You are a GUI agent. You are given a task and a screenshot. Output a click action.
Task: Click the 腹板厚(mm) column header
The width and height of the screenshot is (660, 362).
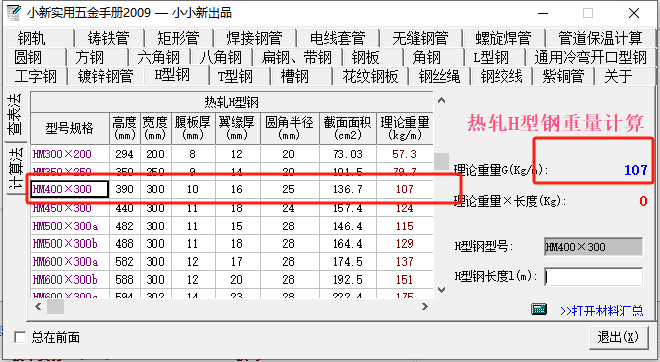point(193,128)
